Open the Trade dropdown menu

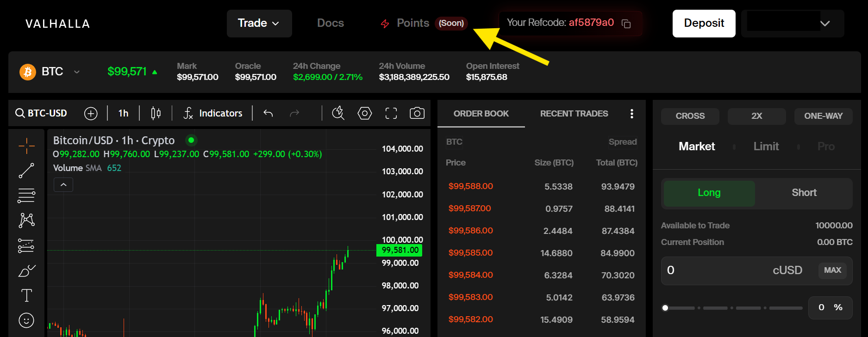pyautogui.click(x=259, y=23)
